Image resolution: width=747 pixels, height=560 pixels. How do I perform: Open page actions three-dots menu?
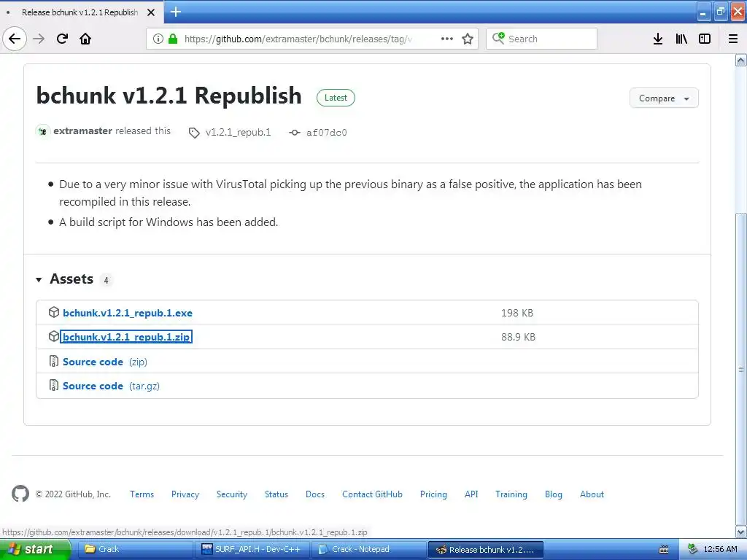[x=447, y=39]
